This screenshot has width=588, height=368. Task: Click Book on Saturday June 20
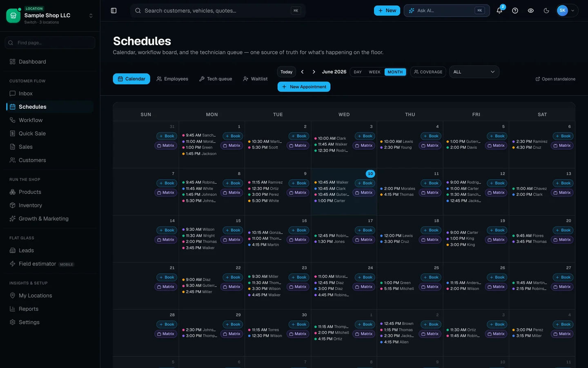(x=563, y=230)
